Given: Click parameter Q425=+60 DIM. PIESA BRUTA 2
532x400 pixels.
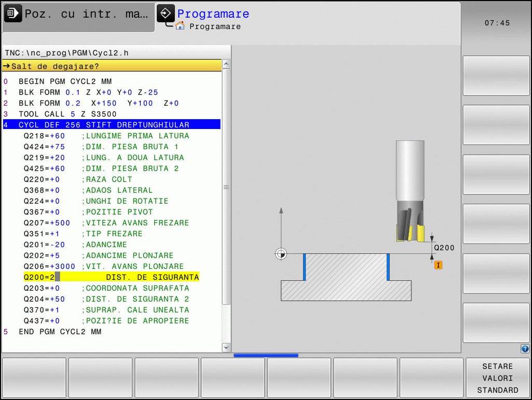Looking at the screenshot, I should point(101,169).
